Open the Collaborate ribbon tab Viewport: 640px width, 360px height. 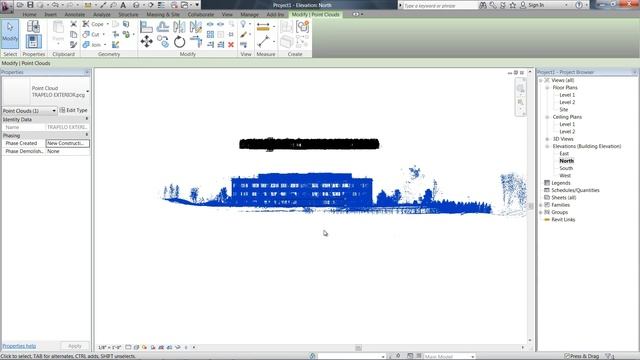201,14
